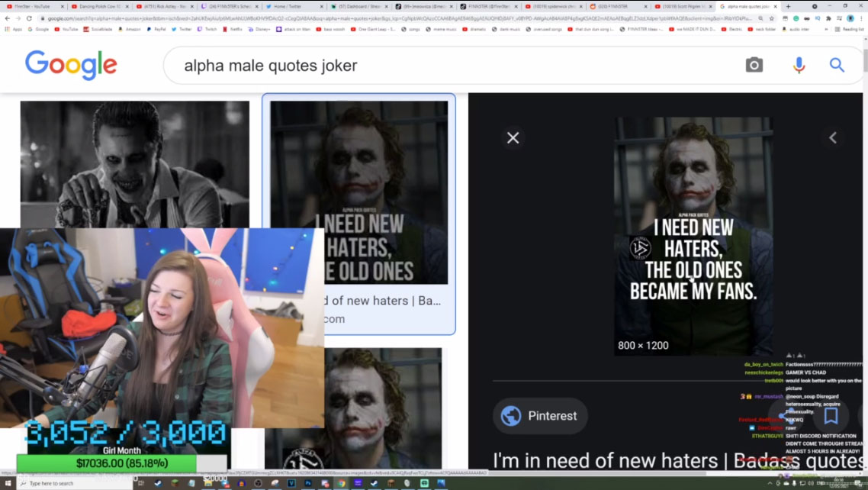Open the 'I'm in need of new haters' title link

[677, 460]
